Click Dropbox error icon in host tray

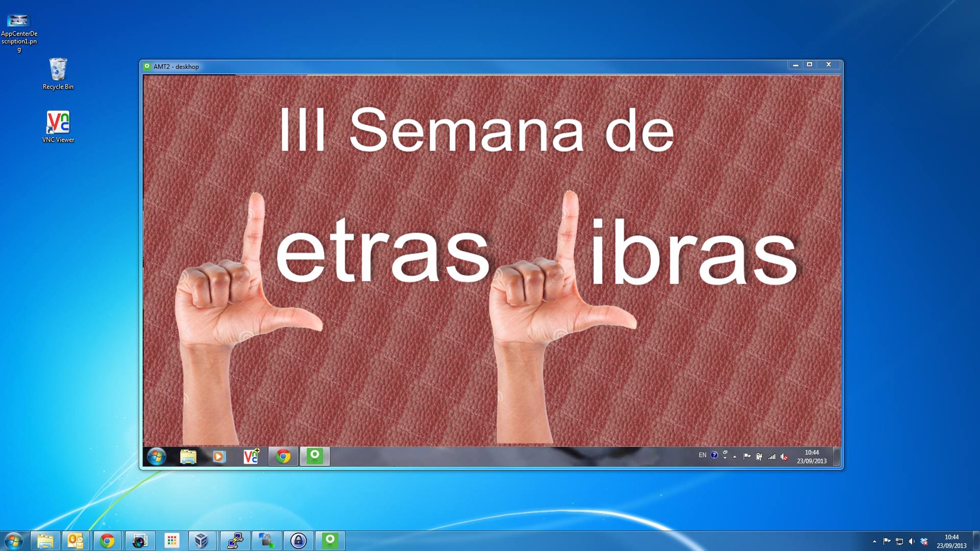tap(924, 541)
